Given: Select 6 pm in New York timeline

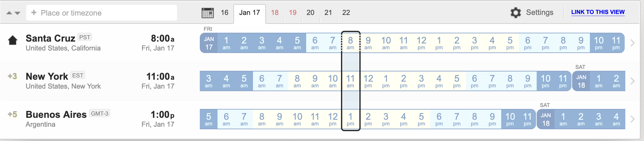Looking at the screenshot, I should click(475, 81).
